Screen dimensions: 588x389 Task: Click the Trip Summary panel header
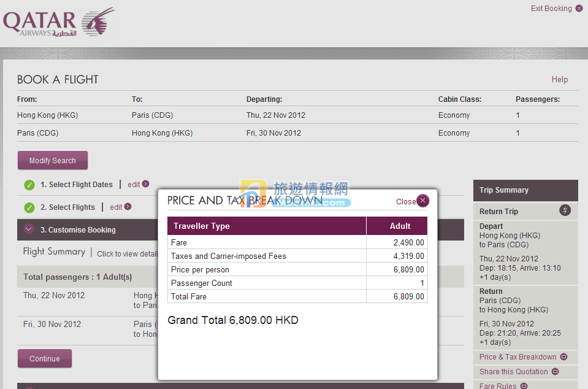click(x=525, y=190)
